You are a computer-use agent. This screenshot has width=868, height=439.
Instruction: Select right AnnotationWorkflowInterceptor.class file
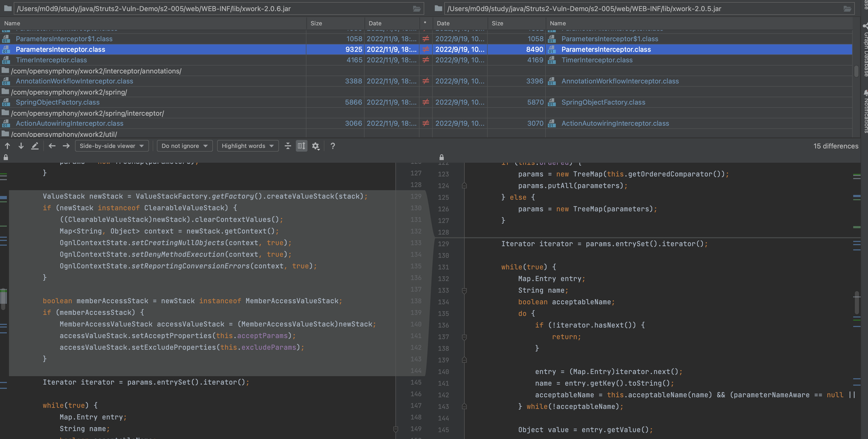[x=620, y=81]
